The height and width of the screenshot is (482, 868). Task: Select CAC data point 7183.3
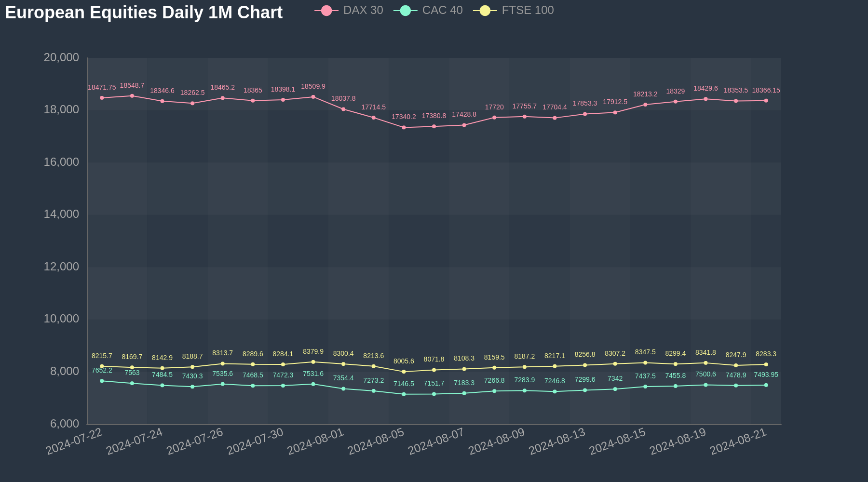464,393
